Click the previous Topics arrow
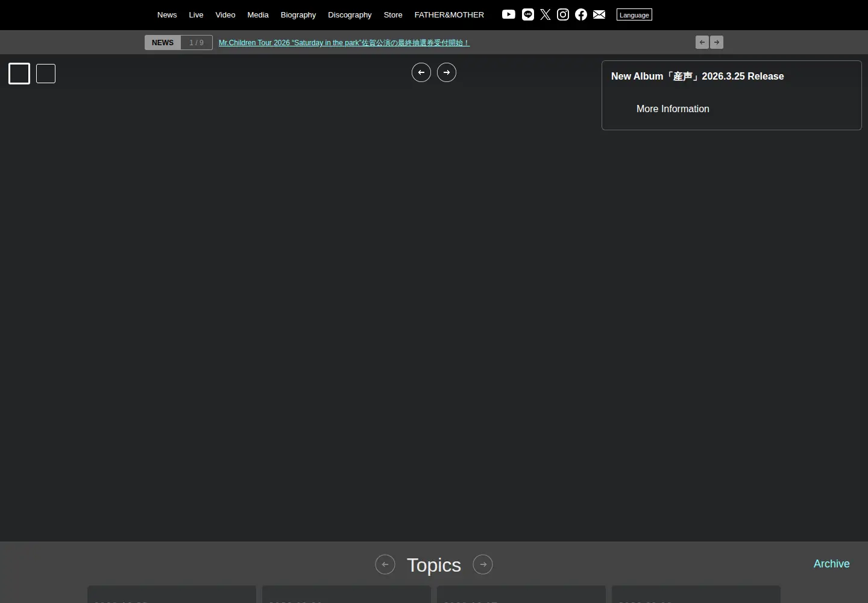 point(385,564)
